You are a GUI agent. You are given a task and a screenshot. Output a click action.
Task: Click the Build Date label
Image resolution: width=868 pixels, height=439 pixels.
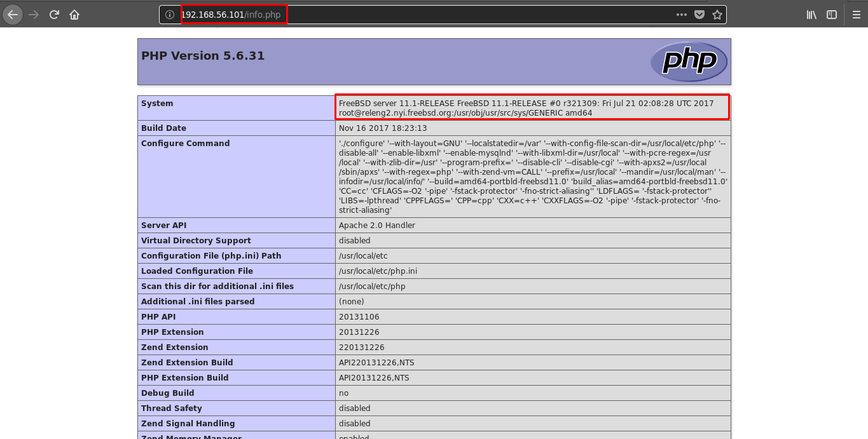[163, 128]
